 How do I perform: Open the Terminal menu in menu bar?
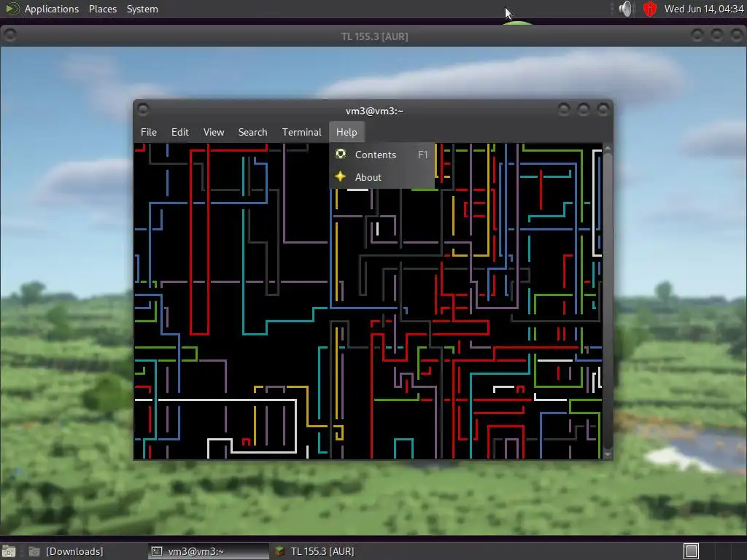tap(301, 133)
